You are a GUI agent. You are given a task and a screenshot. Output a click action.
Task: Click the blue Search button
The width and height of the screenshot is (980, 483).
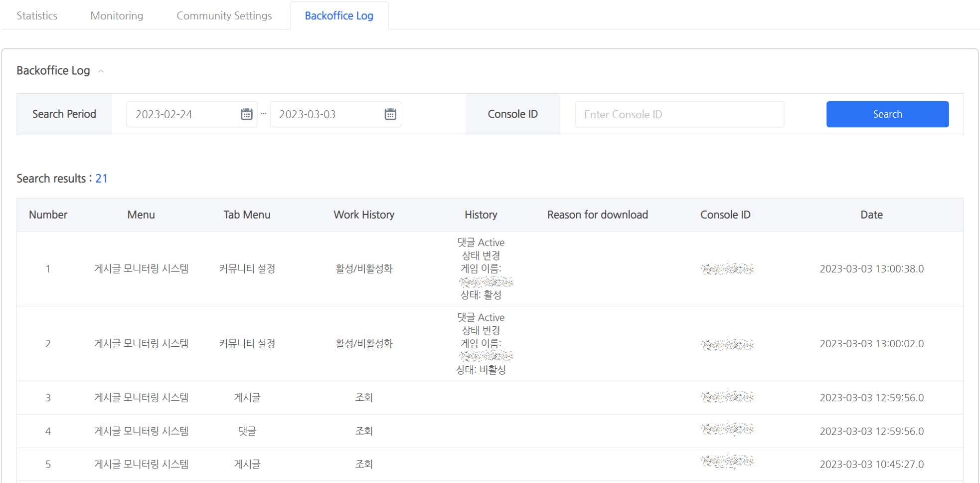click(887, 114)
